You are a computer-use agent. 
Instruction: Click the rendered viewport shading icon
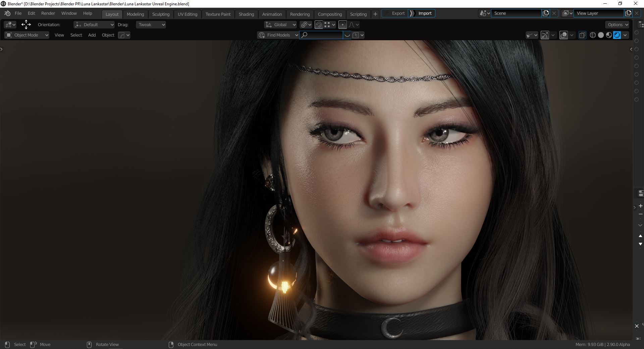coord(617,35)
